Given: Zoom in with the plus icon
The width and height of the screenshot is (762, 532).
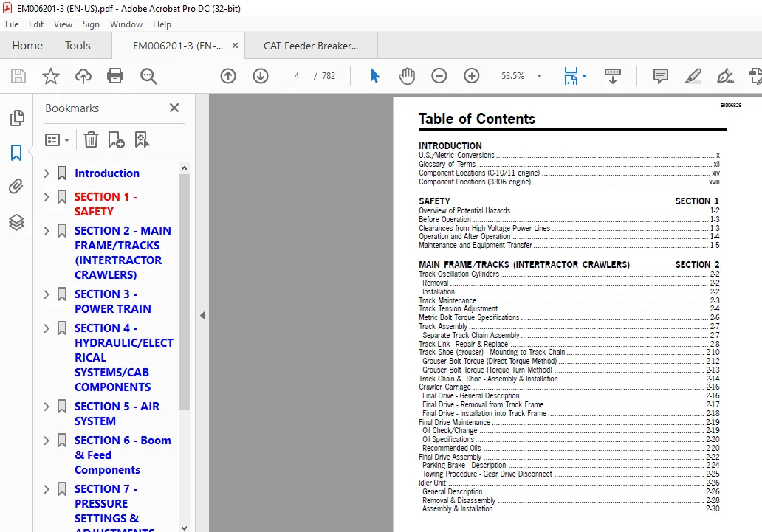Looking at the screenshot, I should coord(471,76).
